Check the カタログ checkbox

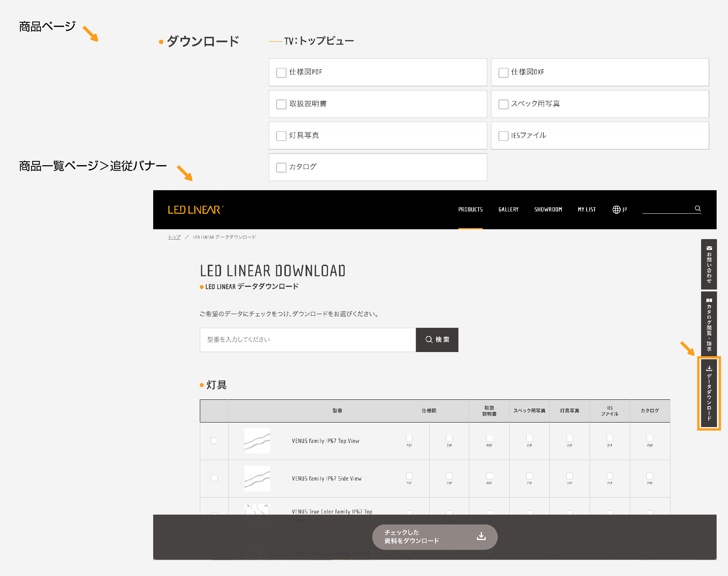281,167
